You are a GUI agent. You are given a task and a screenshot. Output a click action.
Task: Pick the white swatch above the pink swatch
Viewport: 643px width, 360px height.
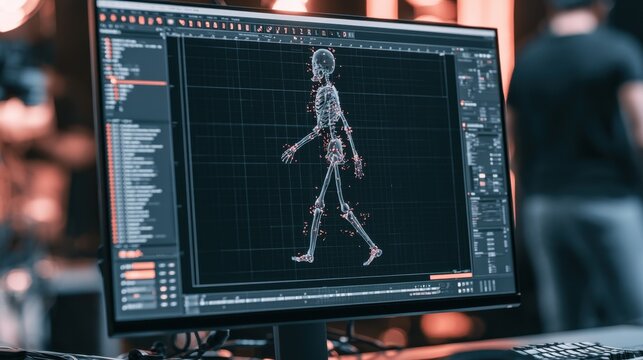482,176
